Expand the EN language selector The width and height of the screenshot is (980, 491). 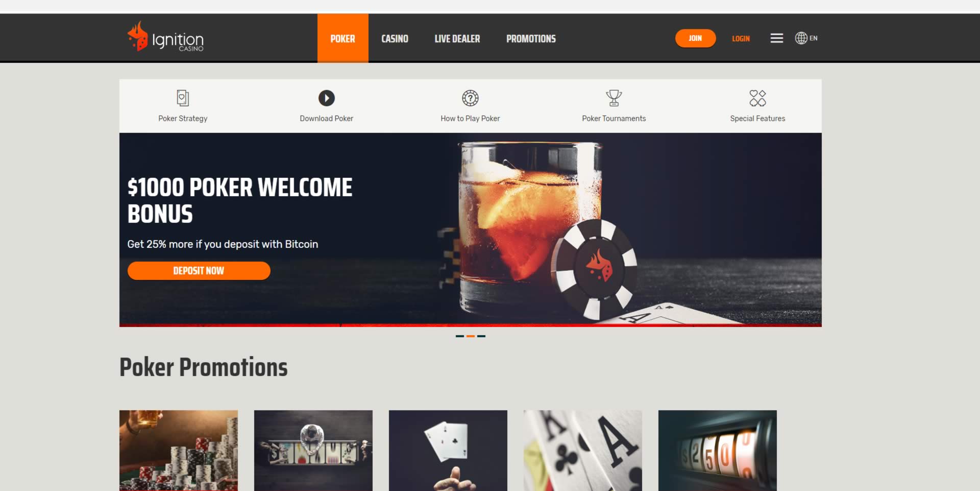pos(813,38)
